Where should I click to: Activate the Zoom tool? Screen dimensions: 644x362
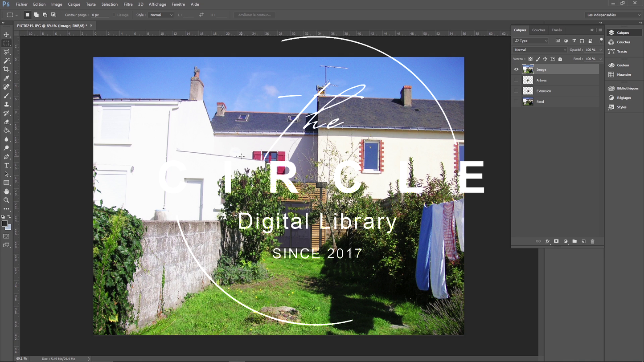click(x=6, y=200)
